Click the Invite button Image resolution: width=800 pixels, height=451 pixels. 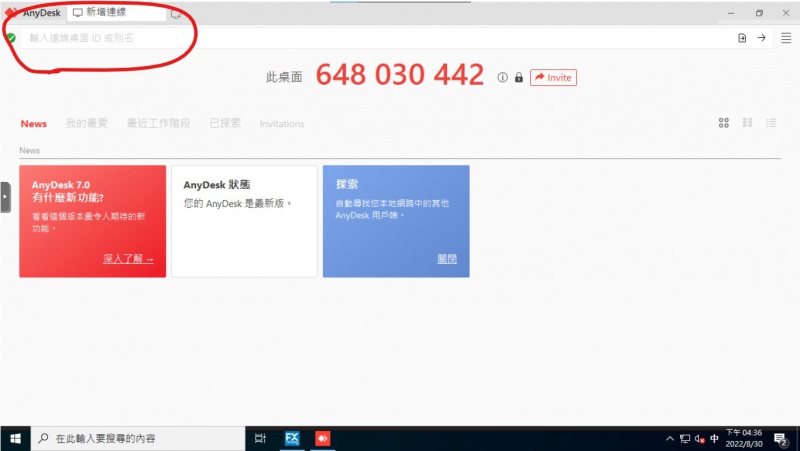[553, 77]
